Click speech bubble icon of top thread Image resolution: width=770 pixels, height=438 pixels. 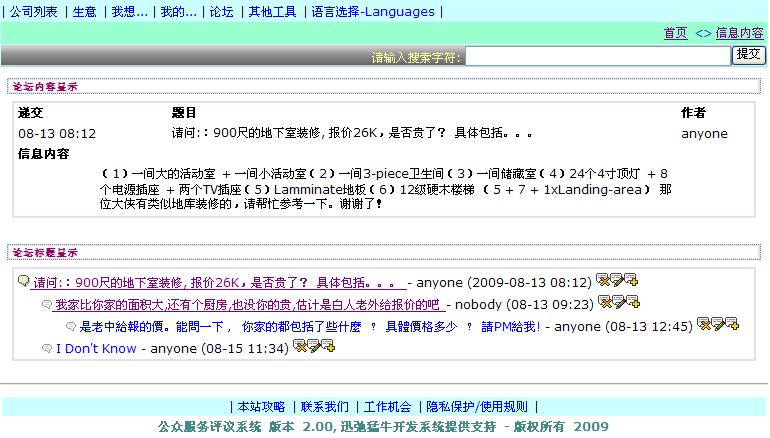[24, 281]
